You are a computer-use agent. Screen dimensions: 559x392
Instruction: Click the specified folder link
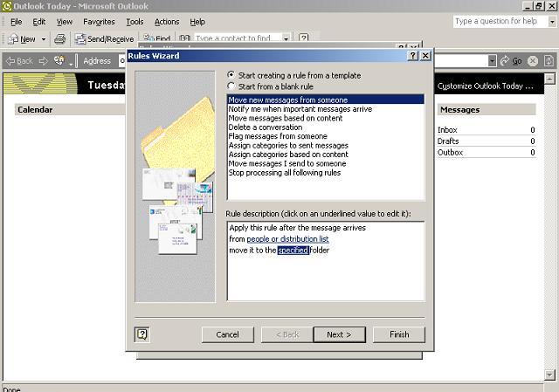tap(293, 251)
